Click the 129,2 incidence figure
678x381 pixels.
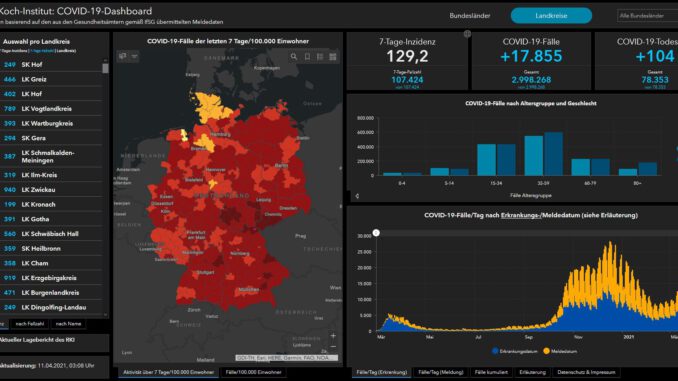click(407, 56)
